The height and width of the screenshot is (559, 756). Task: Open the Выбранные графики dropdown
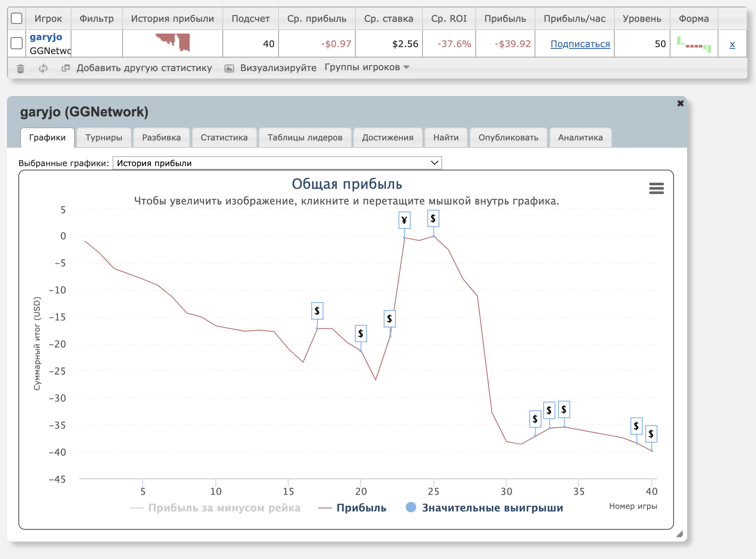pyautogui.click(x=277, y=163)
